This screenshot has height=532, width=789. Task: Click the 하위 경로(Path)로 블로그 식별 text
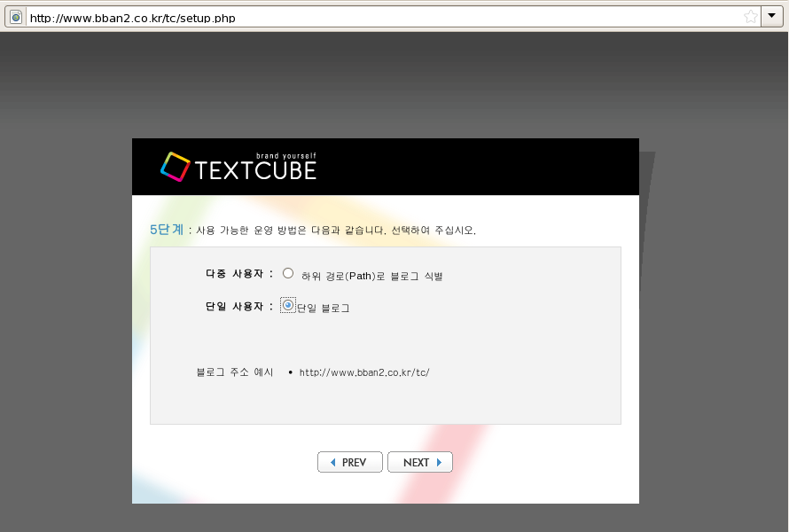(x=371, y=276)
